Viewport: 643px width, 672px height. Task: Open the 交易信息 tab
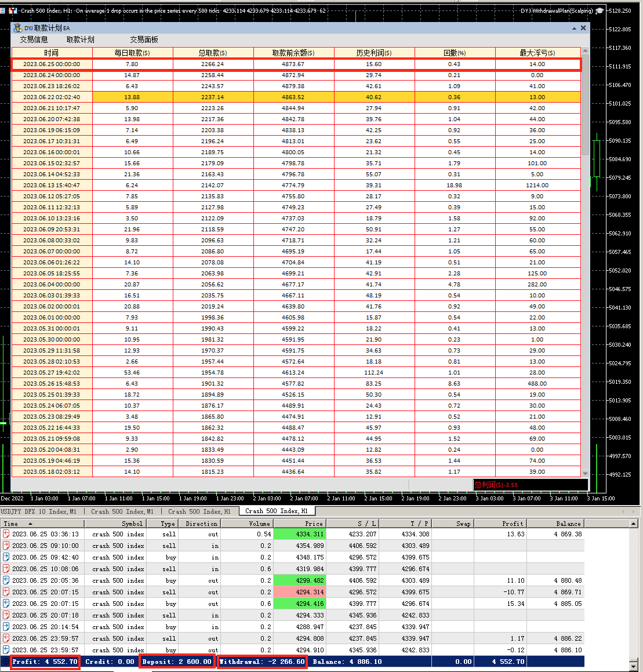(x=34, y=40)
